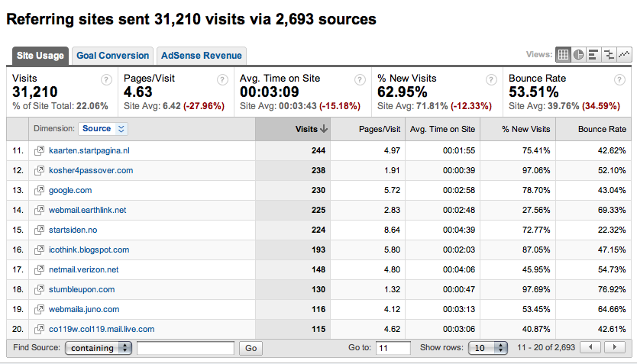Open the Show rows dropdown
637x364 pixels.
pos(488,348)
